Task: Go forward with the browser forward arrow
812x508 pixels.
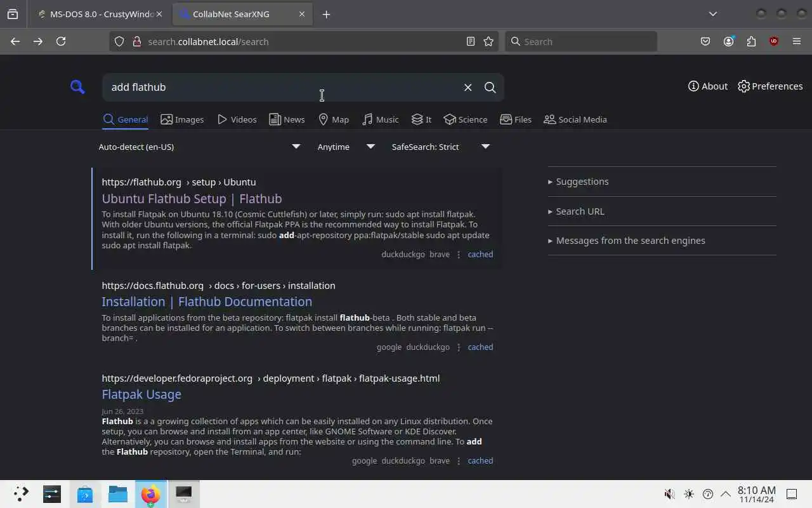Action: point(38,41)
